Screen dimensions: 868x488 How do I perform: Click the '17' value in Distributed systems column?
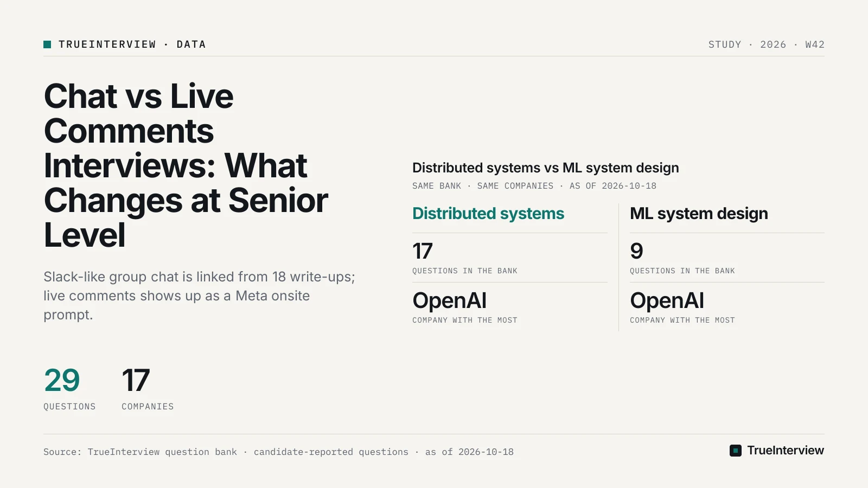pyautogui.click(x=423, y=251)
